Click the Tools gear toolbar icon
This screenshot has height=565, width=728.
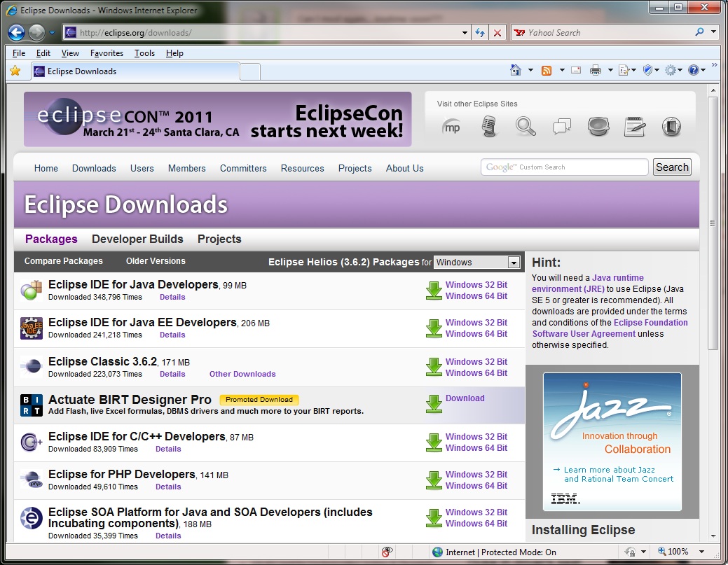click(671, 71)
